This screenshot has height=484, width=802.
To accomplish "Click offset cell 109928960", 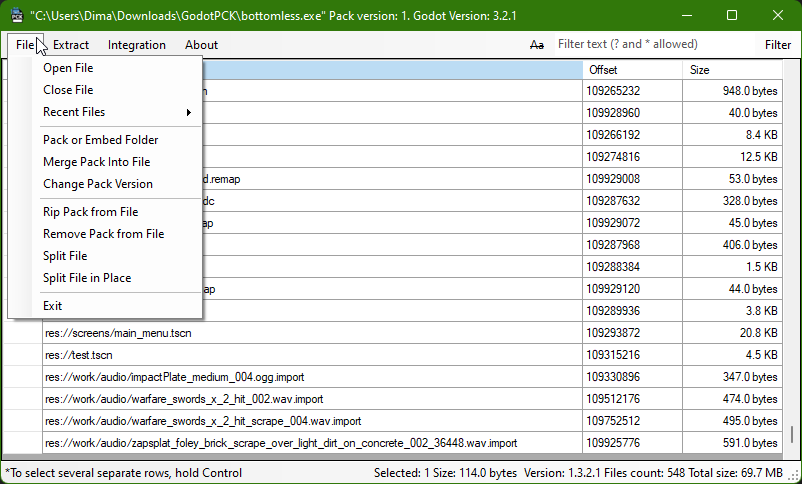I will (632, 113).
